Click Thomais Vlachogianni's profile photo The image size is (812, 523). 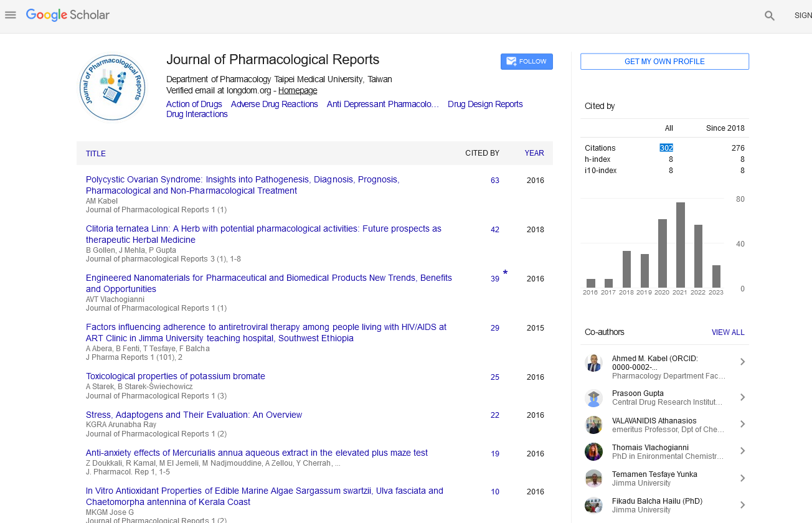pyautogui.click(x=594, y=452)
